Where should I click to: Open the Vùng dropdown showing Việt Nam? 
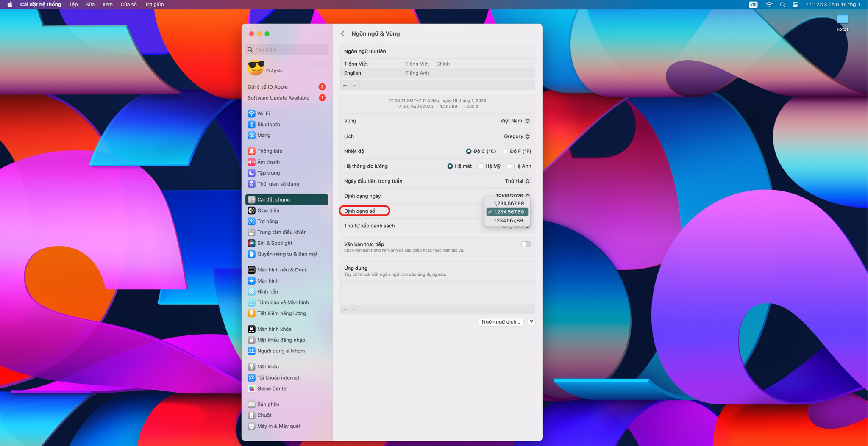point(515,121)
